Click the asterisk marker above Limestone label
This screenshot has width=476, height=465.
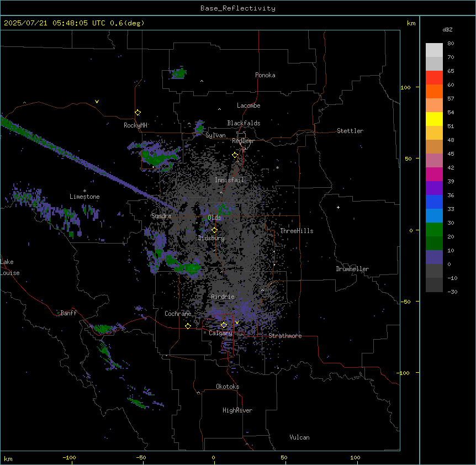[84, 191]
